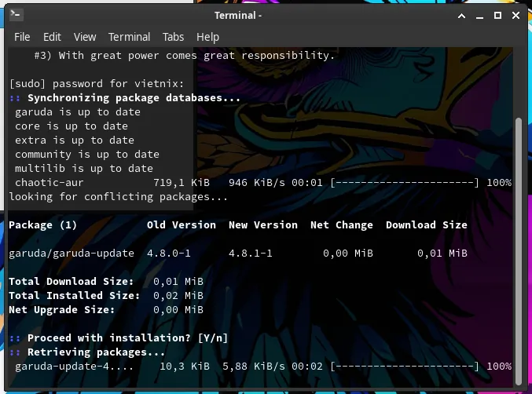Click the terminal icon in title bar
532x394 pixels.
click(x=16, y=15)
